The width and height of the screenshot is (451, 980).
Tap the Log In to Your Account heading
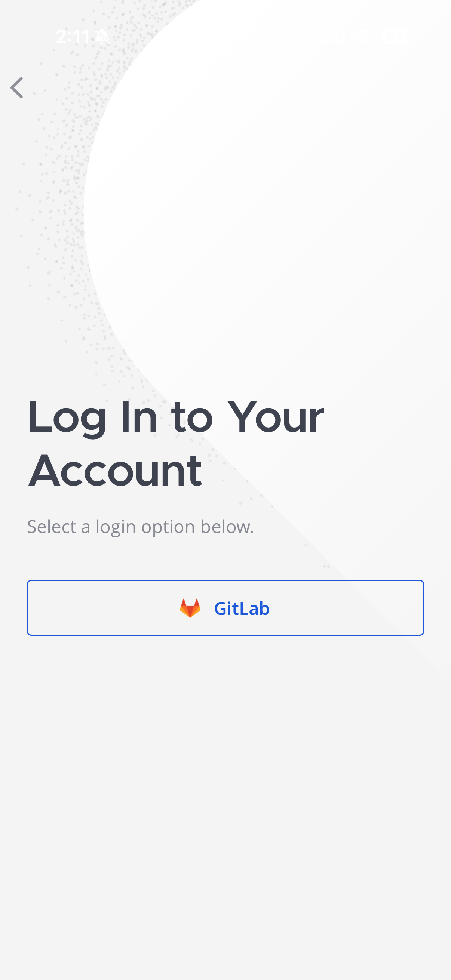(176, 444)
